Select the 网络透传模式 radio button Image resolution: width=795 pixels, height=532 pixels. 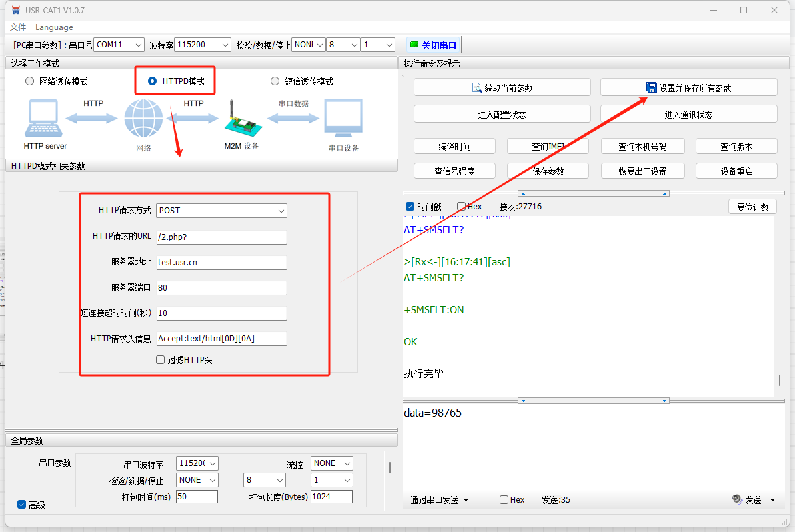pyautogui.click(x=29, y=81)
